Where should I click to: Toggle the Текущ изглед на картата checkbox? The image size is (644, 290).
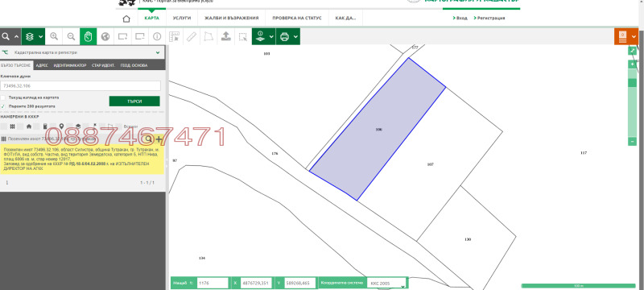[3, 97]
